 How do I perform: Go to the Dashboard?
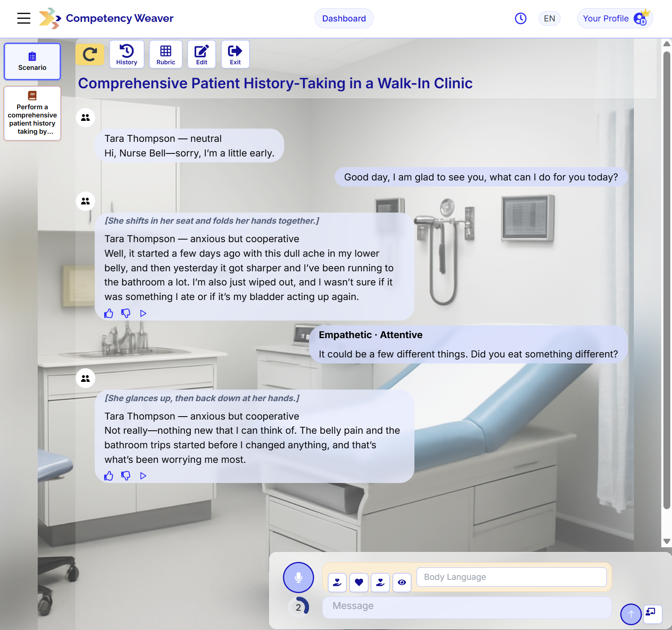pyautogui.click(x=344, y=18)
